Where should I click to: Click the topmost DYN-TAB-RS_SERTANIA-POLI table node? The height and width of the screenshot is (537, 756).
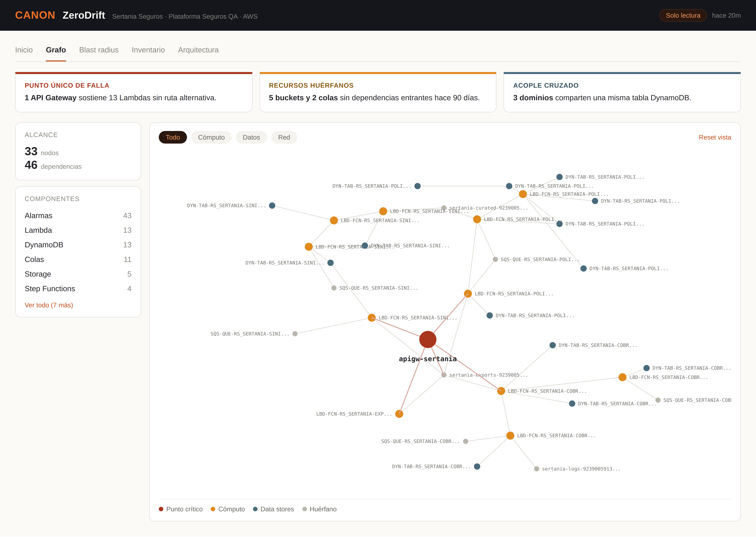pyautogui.click(x=559, y=177)
